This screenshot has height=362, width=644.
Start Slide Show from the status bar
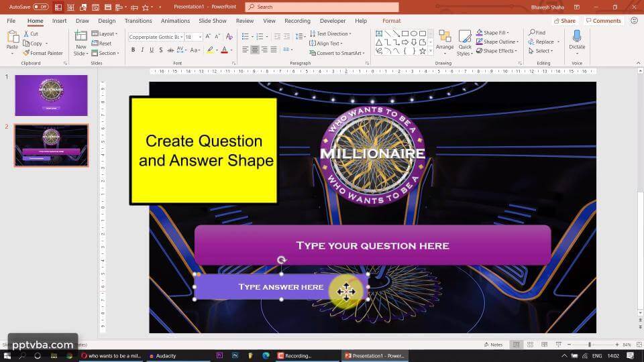point(558,345)
